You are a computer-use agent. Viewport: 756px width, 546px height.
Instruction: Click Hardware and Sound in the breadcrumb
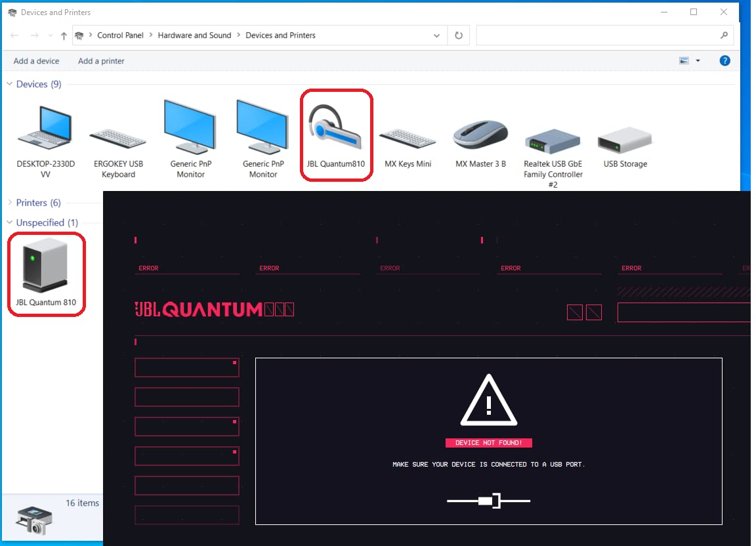point(194,35)
